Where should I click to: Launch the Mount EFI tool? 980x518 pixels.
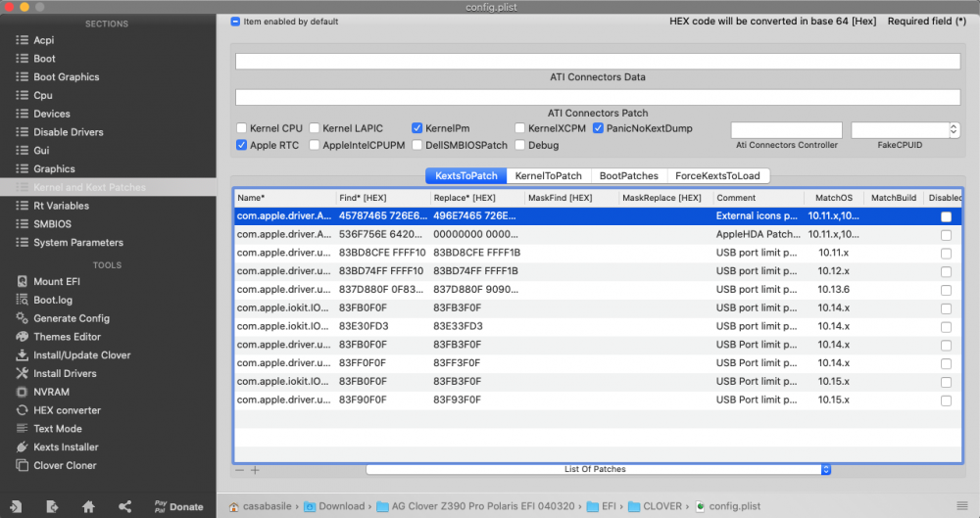(57, 282)
